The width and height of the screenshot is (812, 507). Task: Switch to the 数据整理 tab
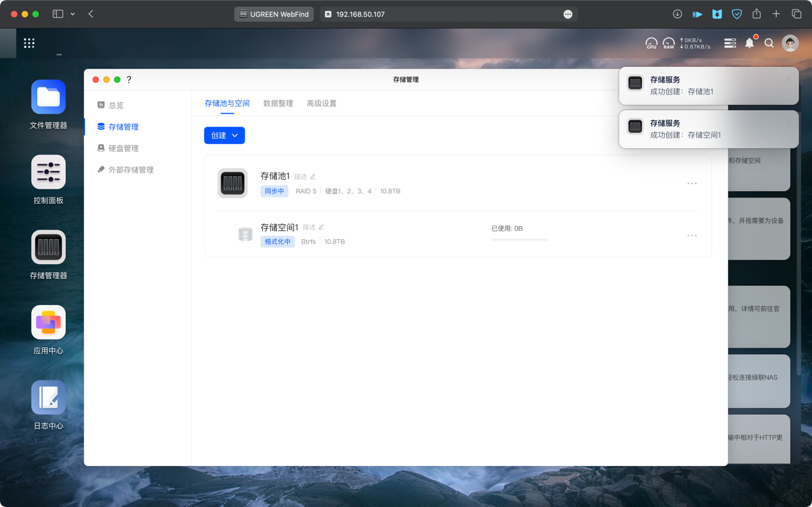(x=278, y=104)
